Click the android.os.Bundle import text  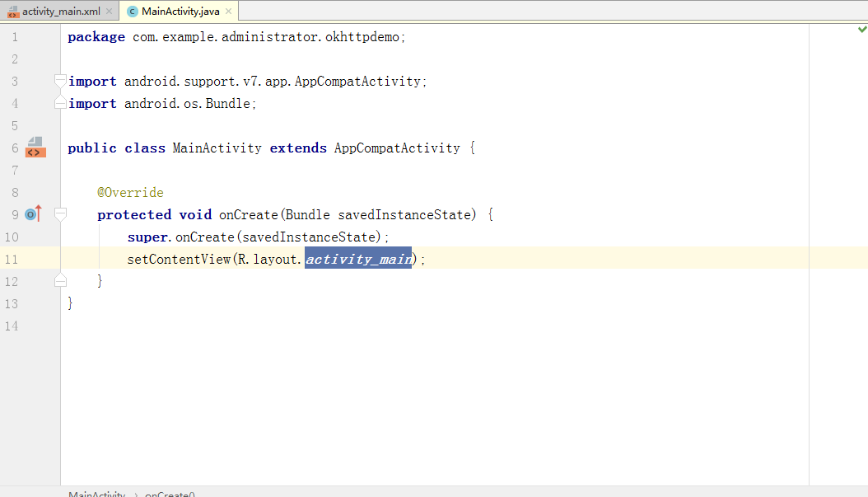point(187,104)
